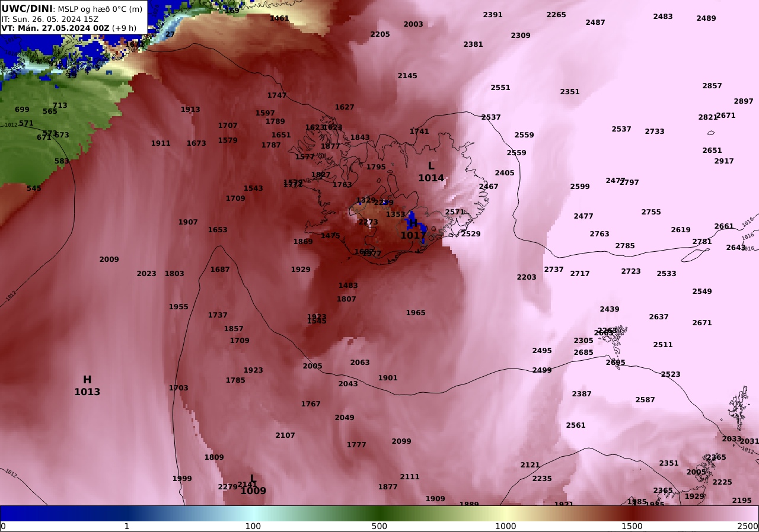Click the height value 1843
759x532 pixels.
pyautogui.click(x=360, y=137)
